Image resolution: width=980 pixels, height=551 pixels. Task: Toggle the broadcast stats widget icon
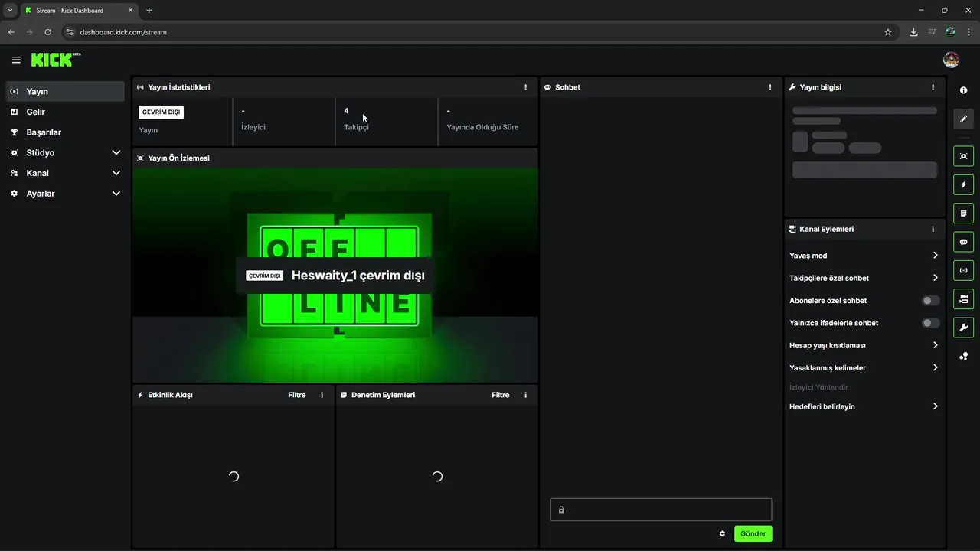click(x=963, y=270)
